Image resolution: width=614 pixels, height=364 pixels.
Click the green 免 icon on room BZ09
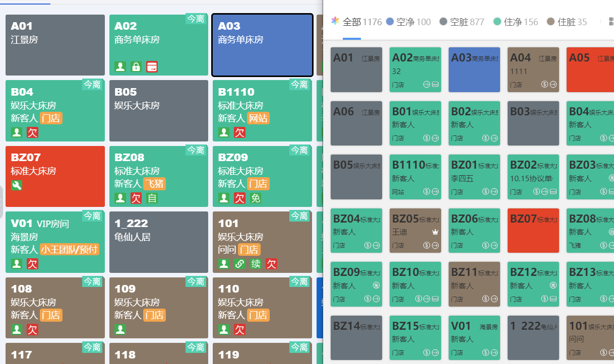256,198
